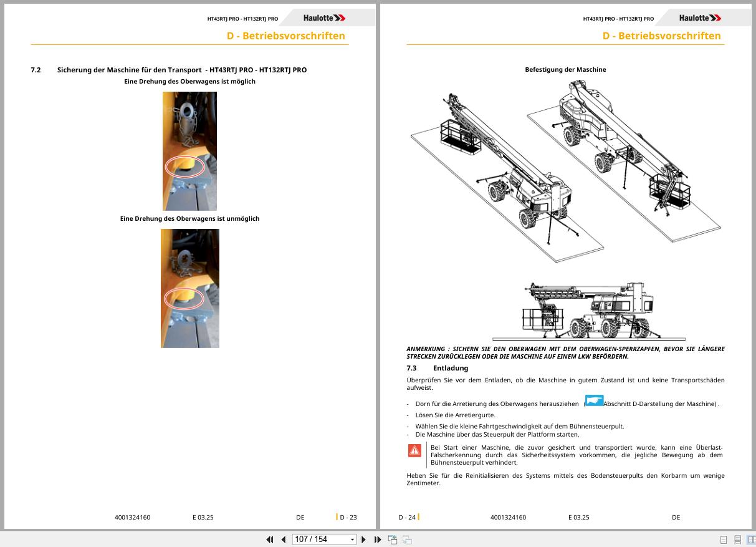Click the go to previous view icon

(x=393, y=540)
